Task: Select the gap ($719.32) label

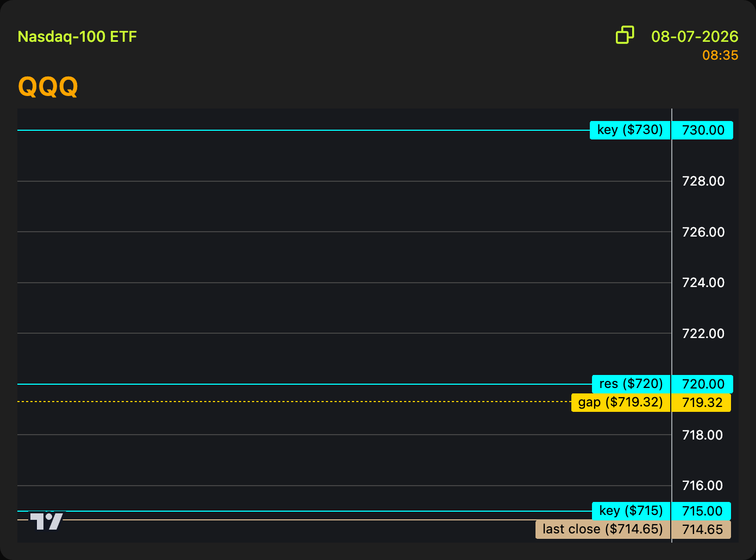Action: pyautogui.click(x=621, y=403)
